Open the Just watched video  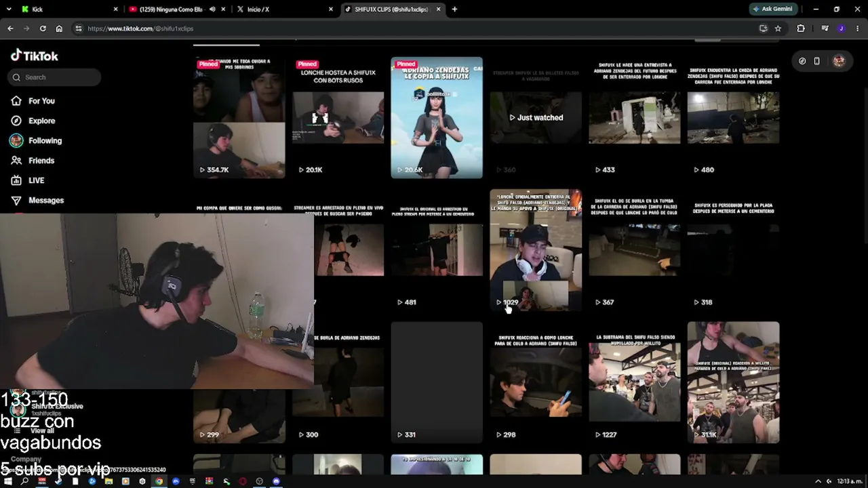click(536, 117)
